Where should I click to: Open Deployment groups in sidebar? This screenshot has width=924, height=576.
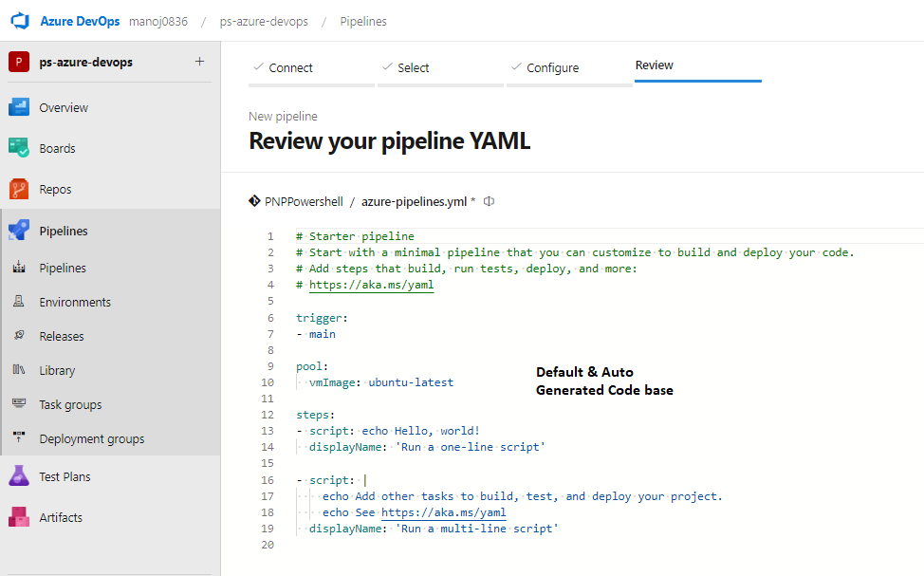pos(91,438)
